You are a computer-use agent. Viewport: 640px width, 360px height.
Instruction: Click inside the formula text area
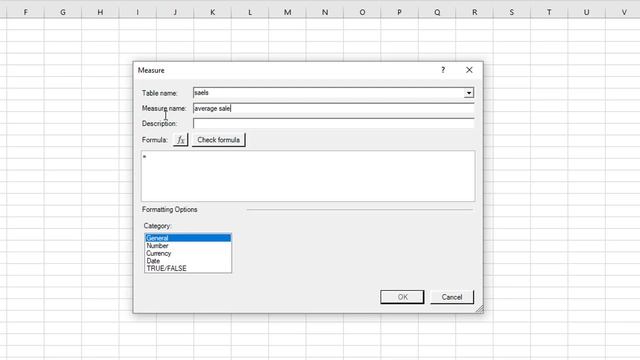[308, 176]
